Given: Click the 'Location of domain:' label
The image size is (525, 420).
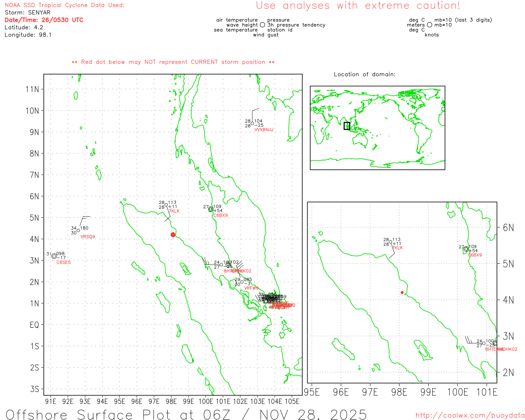Looking at the screenshot, I should click(x=364, y=74).
